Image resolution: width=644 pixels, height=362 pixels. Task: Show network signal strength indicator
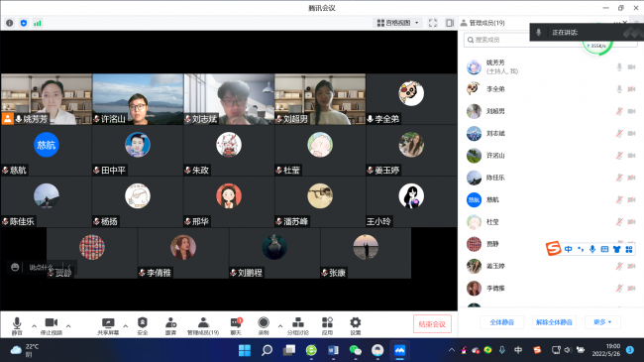pos(38,23)
